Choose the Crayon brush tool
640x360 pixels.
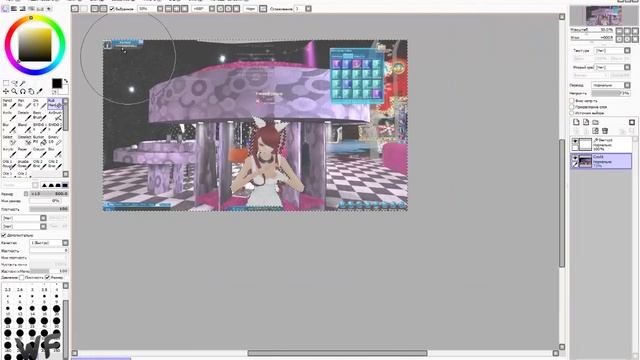point(40,152)
